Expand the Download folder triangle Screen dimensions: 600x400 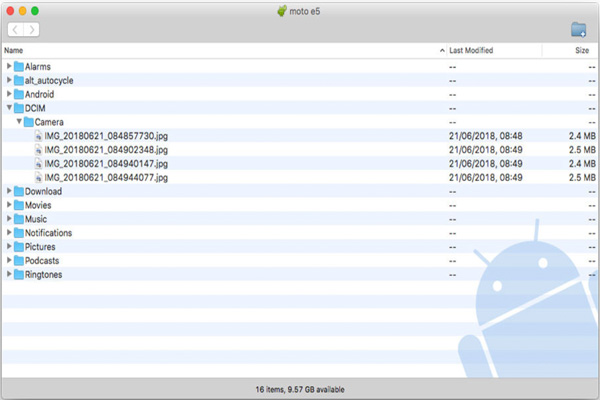pyautogui.click(x=9, y=191)
